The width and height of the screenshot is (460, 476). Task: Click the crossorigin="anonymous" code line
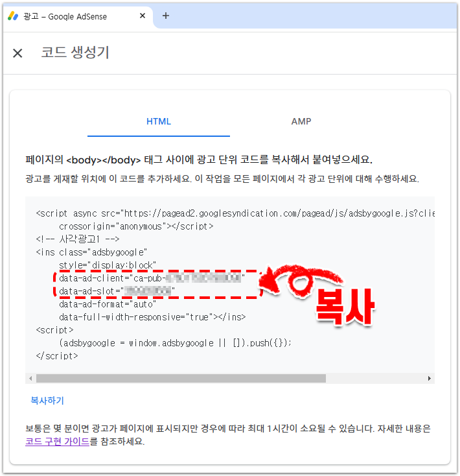point(136,226)
